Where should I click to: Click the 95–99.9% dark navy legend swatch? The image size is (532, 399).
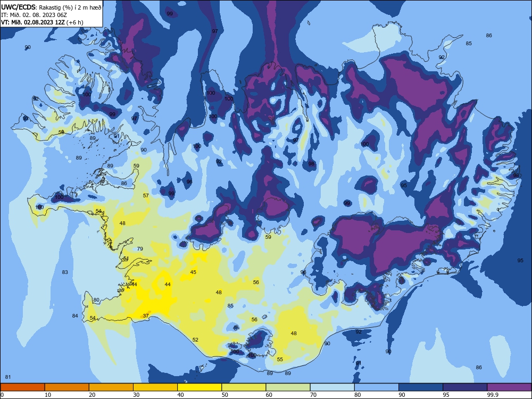point(465,387)
